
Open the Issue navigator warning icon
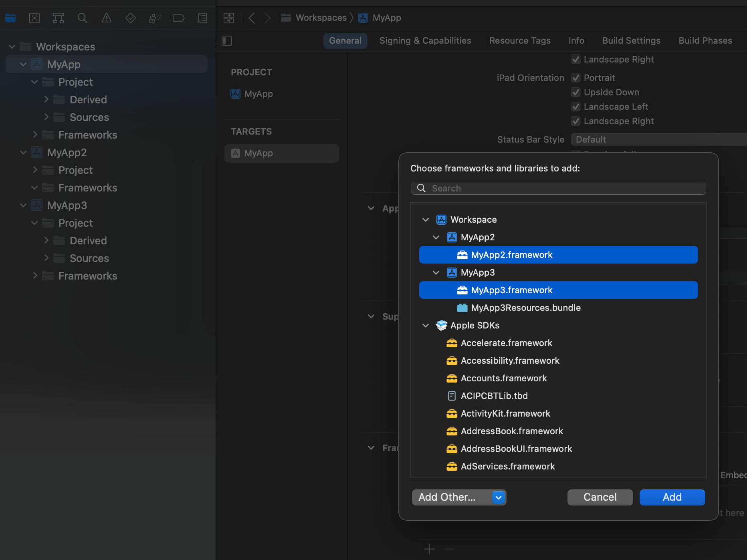click(107, 18)
